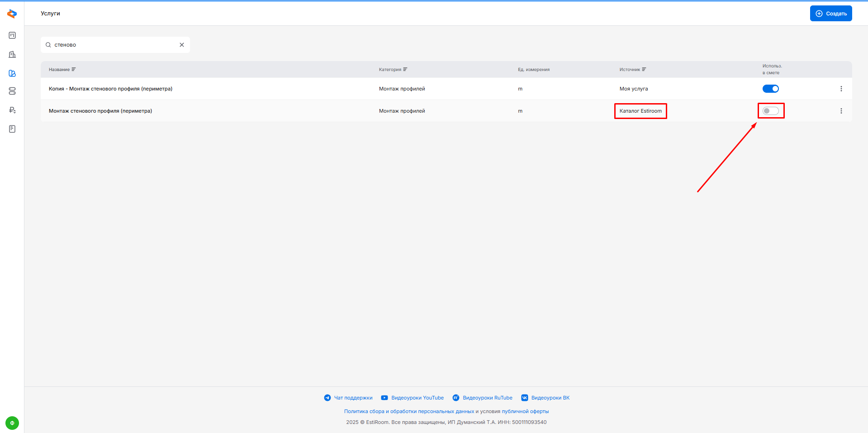Click the blue swatches catalog sidebar icon
868x433 pixels.
tap(12, 73)
